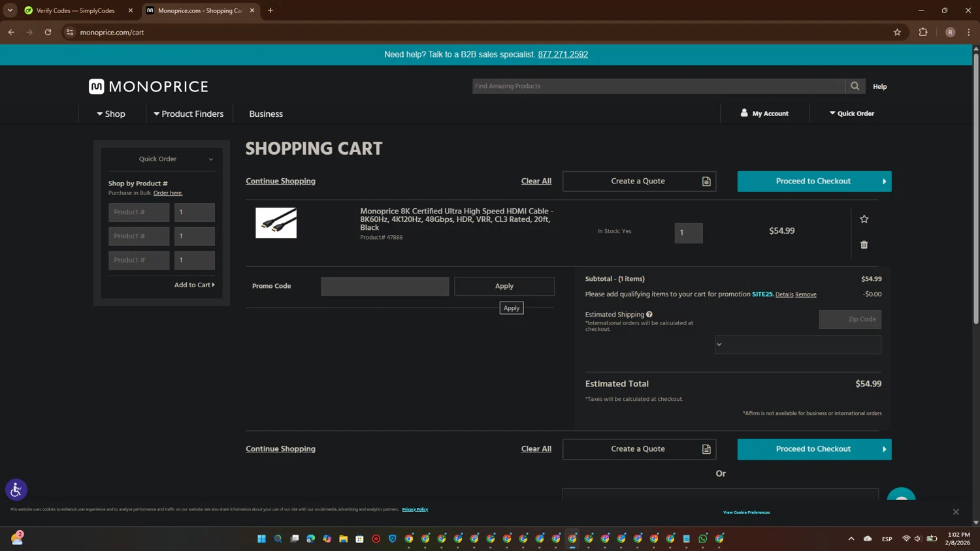980x551 pixels.
Task: Click top Proceed to Checkout button
Action: 813,181
